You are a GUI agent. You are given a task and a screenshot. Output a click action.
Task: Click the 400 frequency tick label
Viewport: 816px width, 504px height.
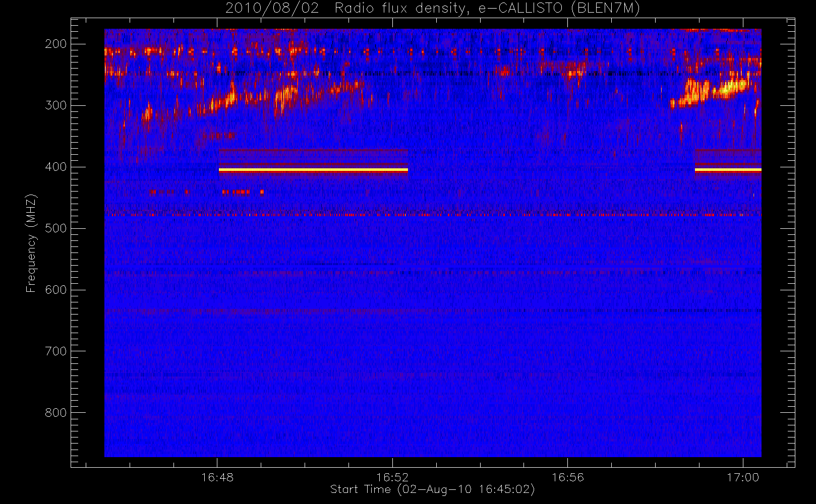55,167
